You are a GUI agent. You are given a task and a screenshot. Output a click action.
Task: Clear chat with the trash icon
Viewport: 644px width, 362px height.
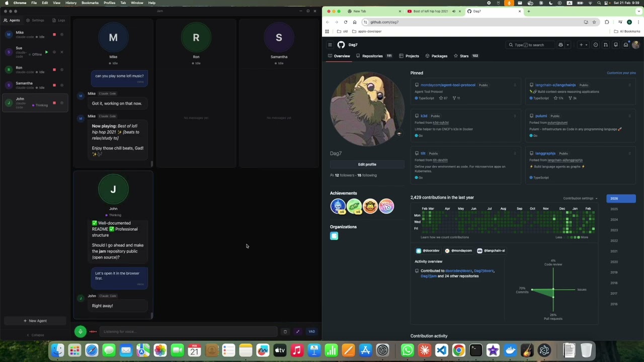[285, 331]
